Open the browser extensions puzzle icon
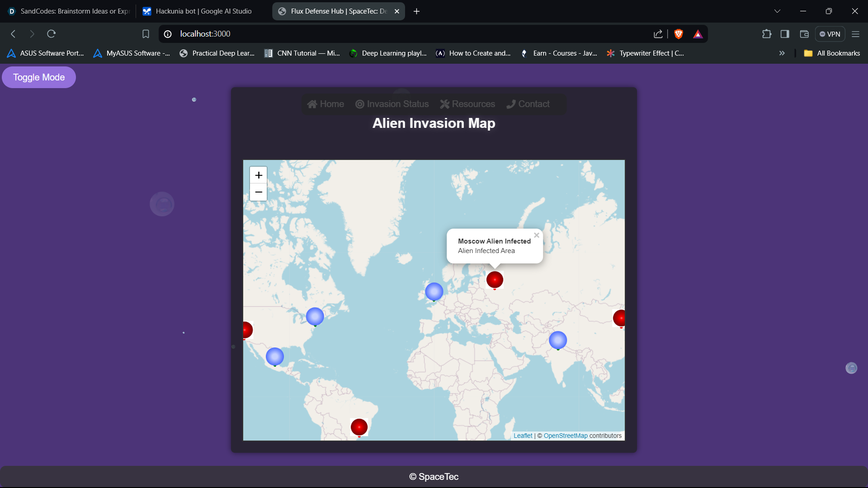 click(766, 34)
